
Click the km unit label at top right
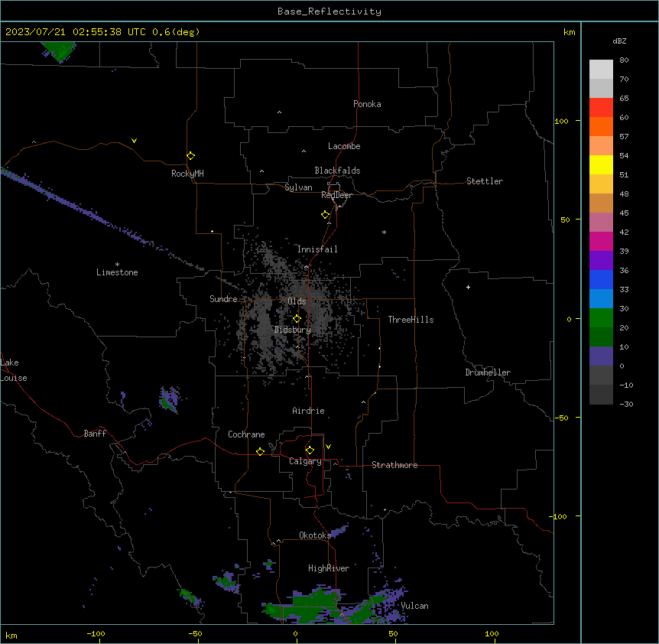(x=569, y=32)
